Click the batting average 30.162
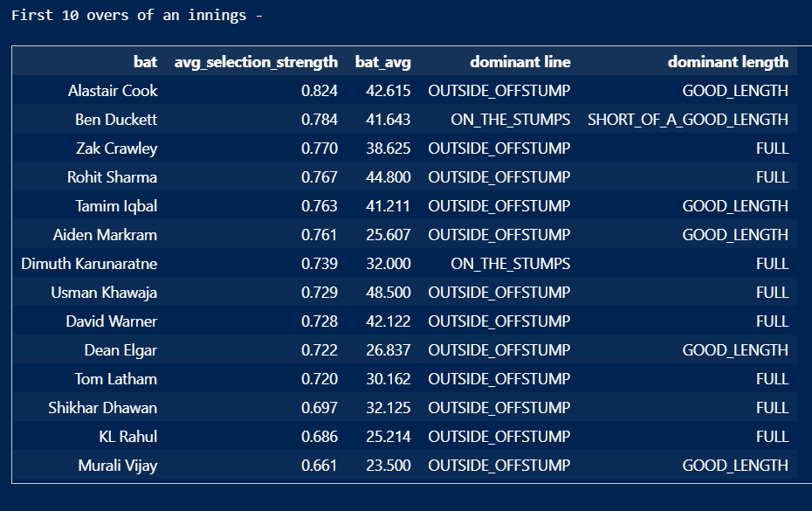Screen dimensions: 812x511 tap(388, 379)
